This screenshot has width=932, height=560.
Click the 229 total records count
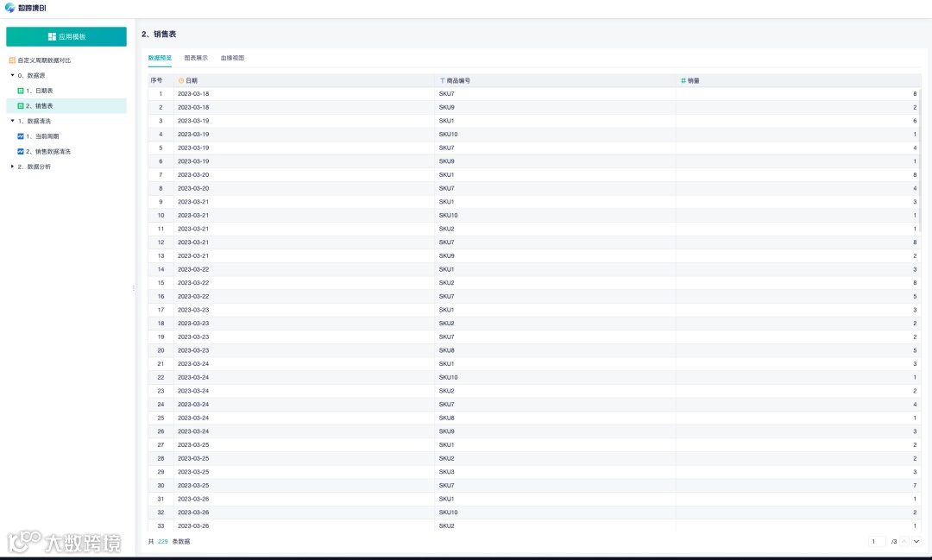coord(163,542)
